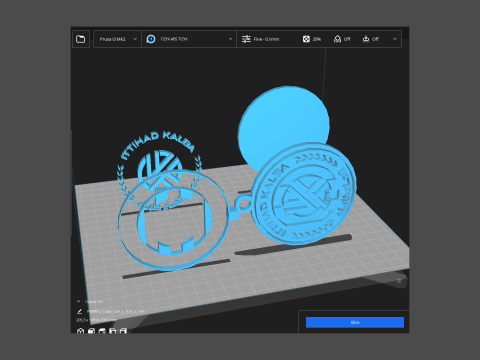Expand print settings panel chevron

tap(395, 39)
